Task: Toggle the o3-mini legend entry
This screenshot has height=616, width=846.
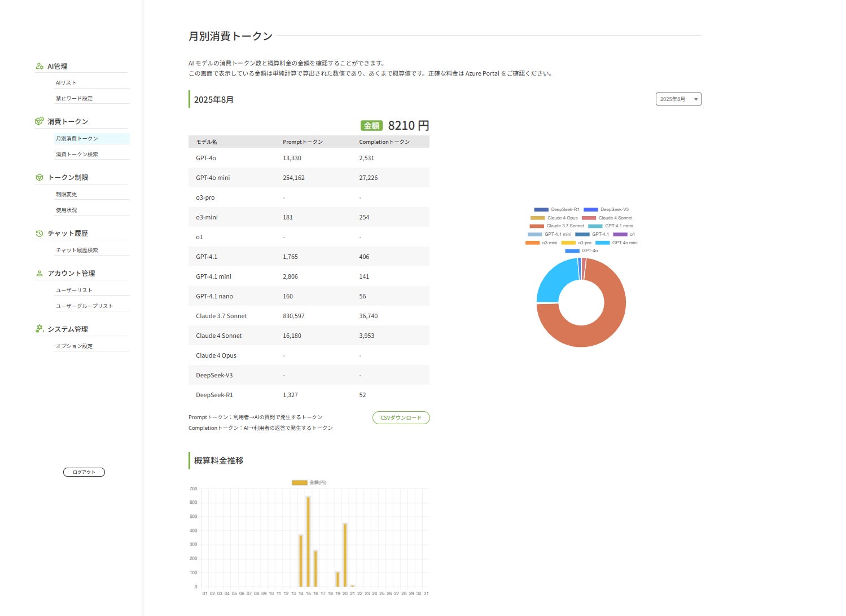Action: point(541,243)
